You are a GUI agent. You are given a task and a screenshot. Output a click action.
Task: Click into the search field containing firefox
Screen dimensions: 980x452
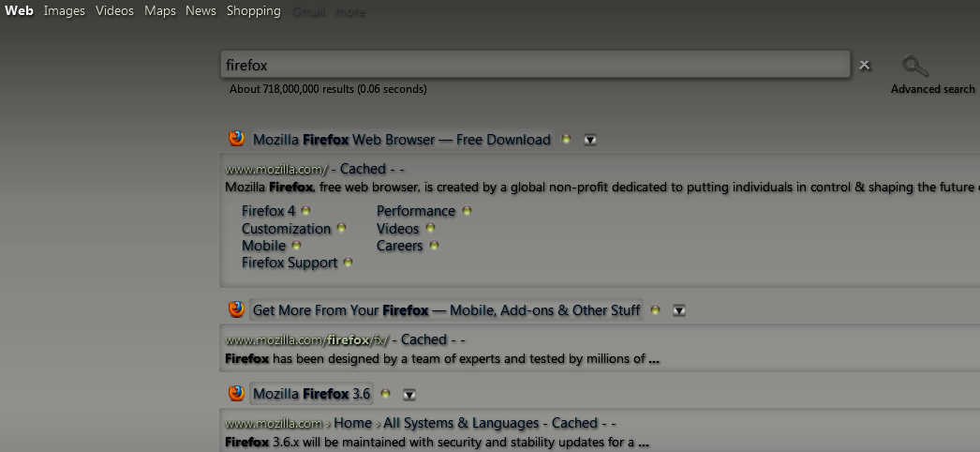click(x=535, y=65)
